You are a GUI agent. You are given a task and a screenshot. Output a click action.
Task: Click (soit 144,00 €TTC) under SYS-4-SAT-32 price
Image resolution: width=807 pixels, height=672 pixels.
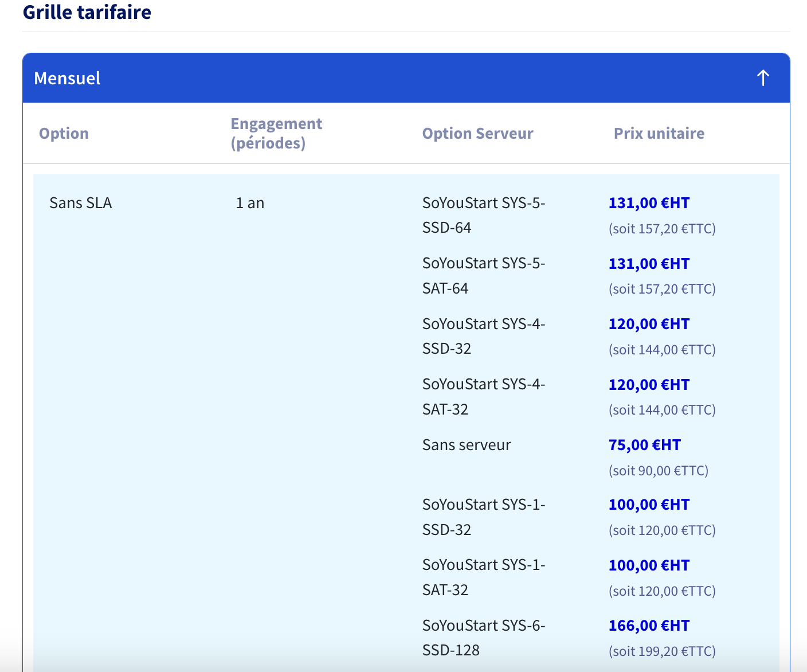click(662, 410)
